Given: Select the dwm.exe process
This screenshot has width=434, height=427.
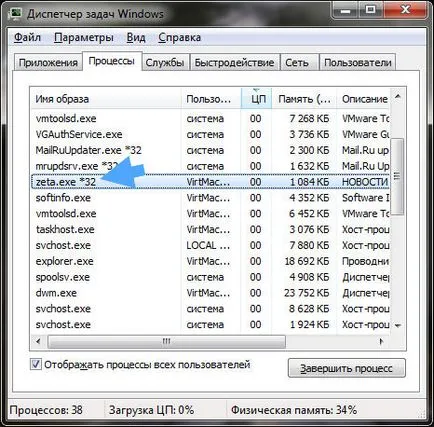Looking at the screenshot, I should pyautogui.click(x=210, y=293).
